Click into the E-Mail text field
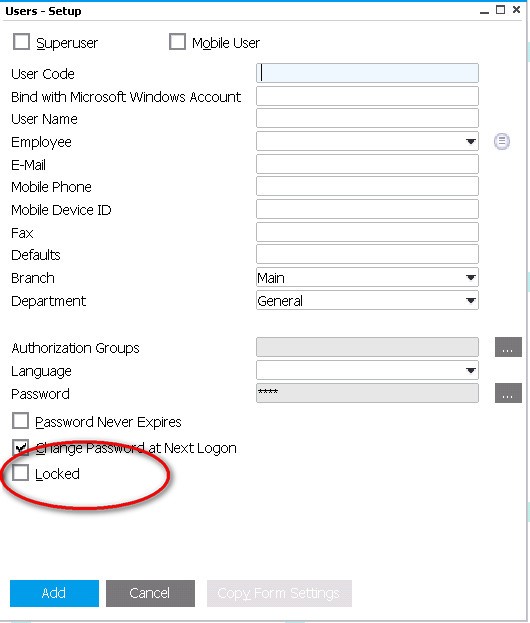530x623 pixels. (x=367, y=164)
